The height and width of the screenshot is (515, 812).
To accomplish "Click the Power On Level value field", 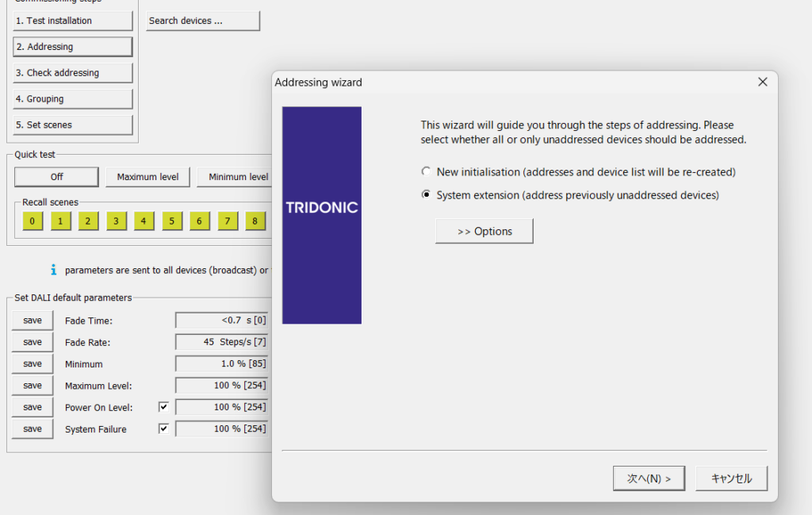I will pyautogui.click(x=222, y=407).
